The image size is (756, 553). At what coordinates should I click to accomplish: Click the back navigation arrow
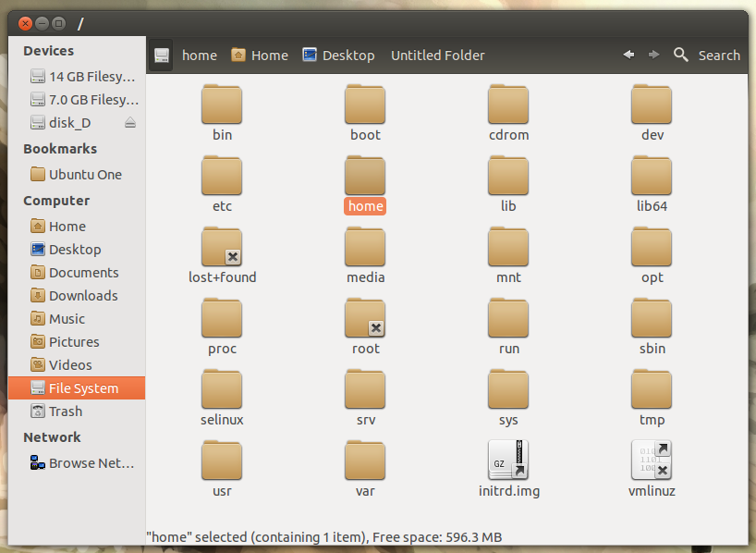click(x=628, y=55)
